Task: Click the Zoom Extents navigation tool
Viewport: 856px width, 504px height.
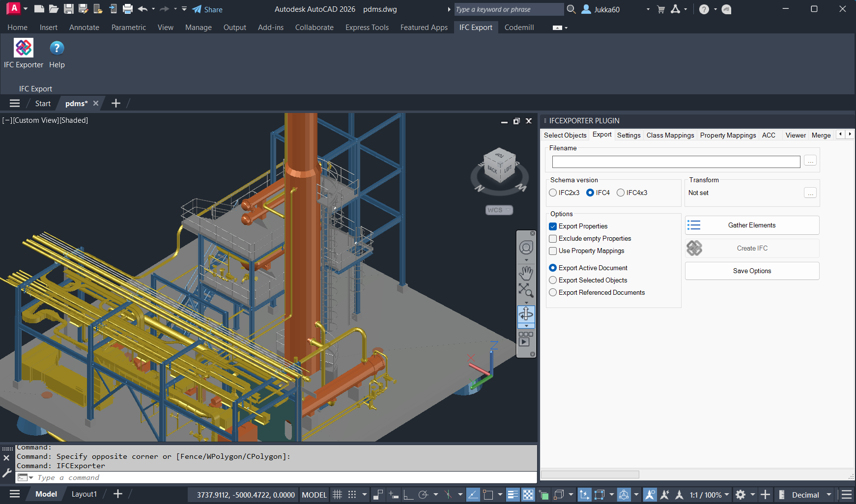Action: [x=526, y=290]
